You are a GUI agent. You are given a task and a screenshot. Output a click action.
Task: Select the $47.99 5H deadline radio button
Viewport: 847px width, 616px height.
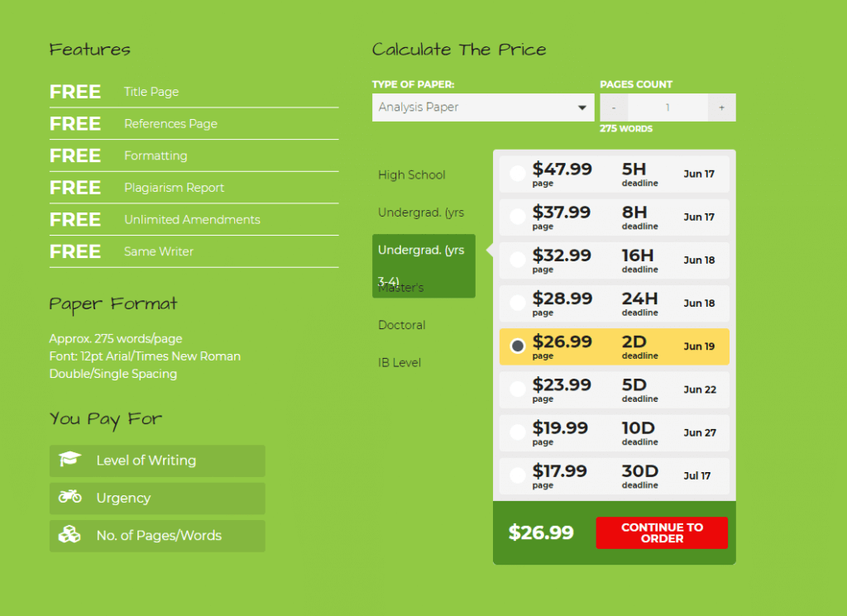(x=518, y=174)
